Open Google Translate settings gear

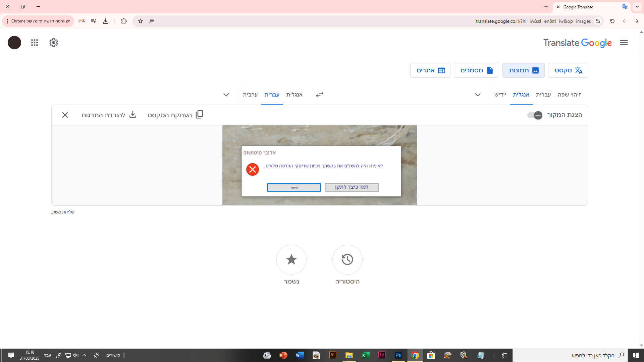click(x=54, y=43)
